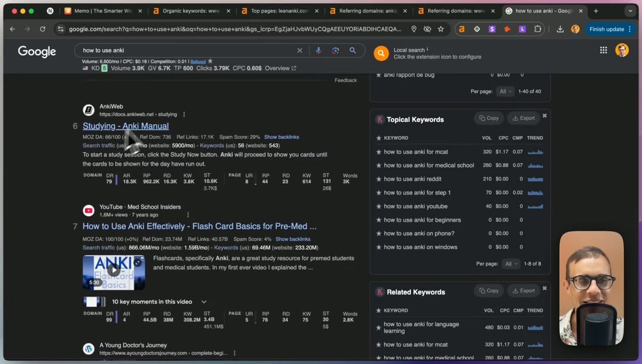The width and height of the screenshot is (642, 364).
Task: Star the keyword how to use anki for mcat
Action: click(379, 151)
